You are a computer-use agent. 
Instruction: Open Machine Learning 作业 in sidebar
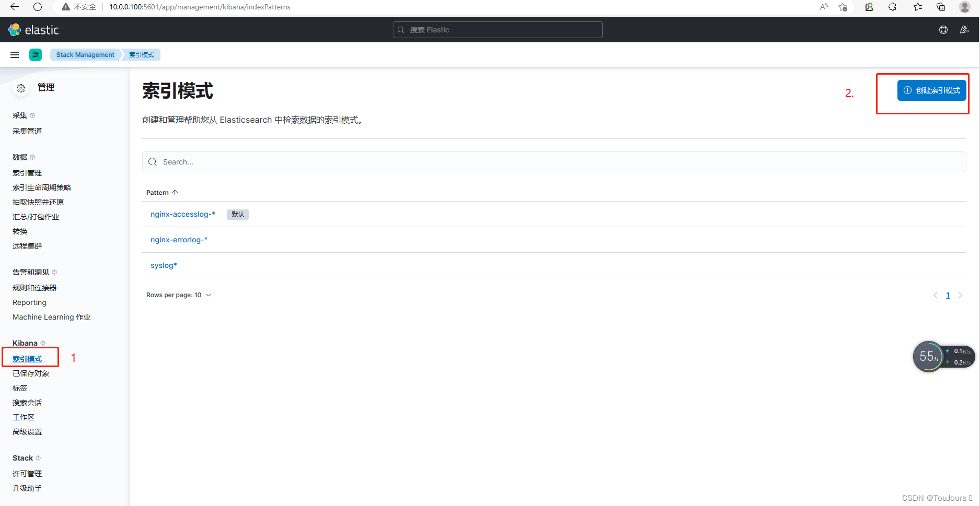coord(52,317)
